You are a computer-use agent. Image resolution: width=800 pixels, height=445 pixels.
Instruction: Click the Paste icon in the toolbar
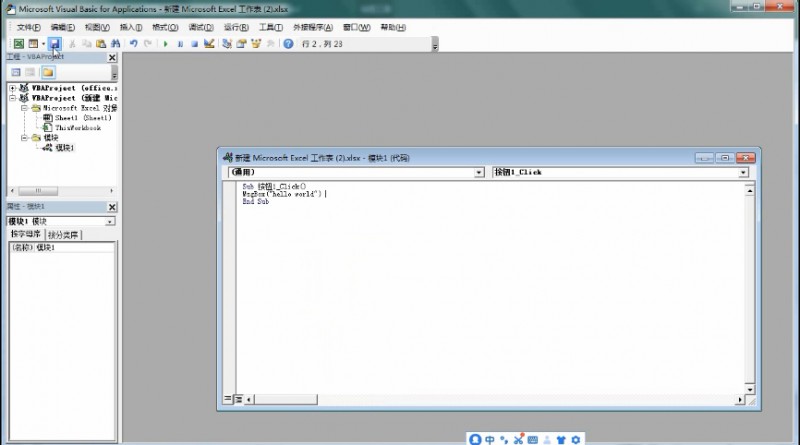click(101, 44)
